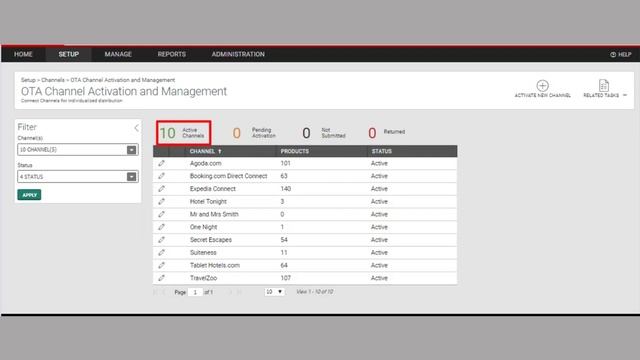Select the Tablet Hotels.com channel name
The height and width of the screenshot is (360, 640).
click(x=215, y=265)
